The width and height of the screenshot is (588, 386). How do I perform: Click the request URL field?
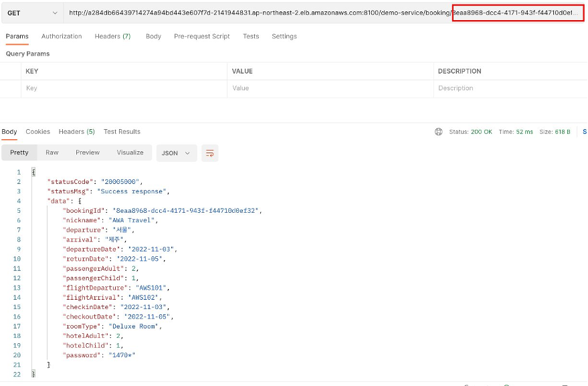click(x=324, y=13)
